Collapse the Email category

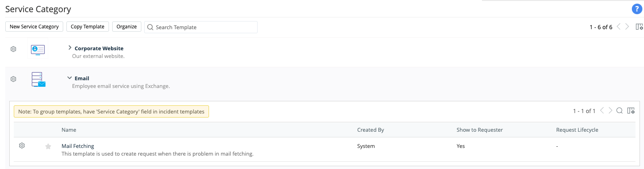[70, 78]
